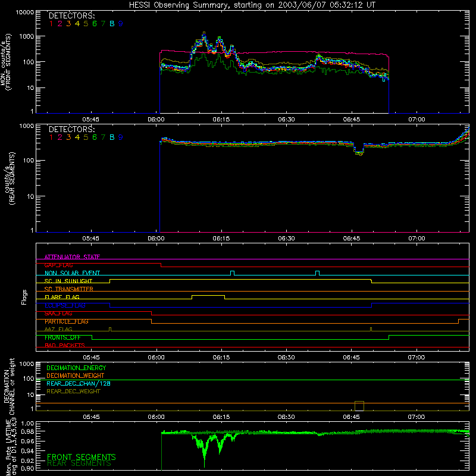Screen dimensions: 476x476
Task: Click the FRONT SEGMENTS livetime legend
Action: click(82, 457)
